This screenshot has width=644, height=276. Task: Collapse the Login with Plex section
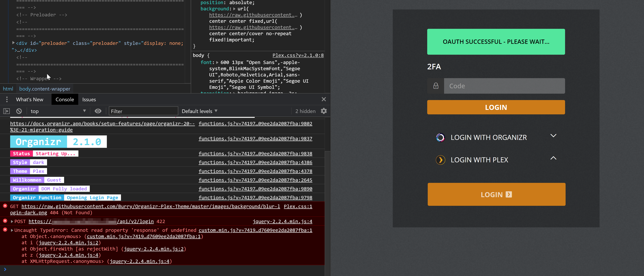coord(553,158)
